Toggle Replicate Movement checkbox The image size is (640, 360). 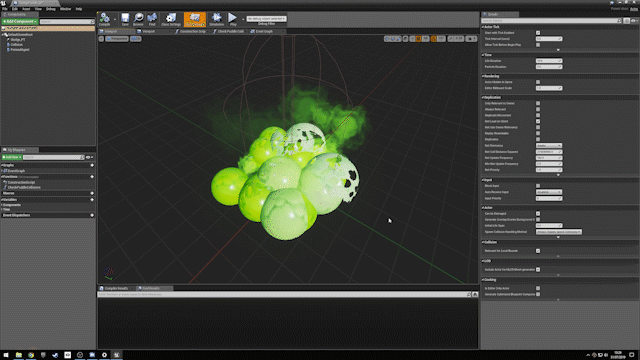click(x=538, y=115)
